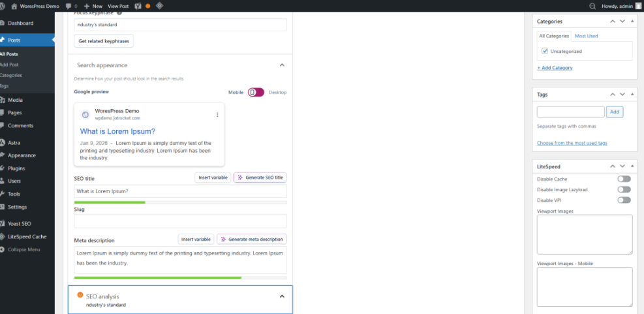Select All Posts submenu item
The height and width of the screenshot is (314, 644).
pyautogui.click(x=9, y=54)
